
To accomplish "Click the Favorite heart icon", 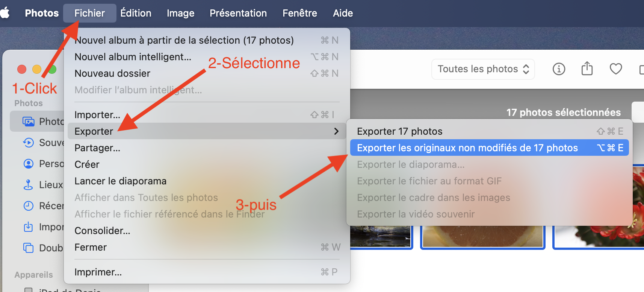I will click(615, 69).
